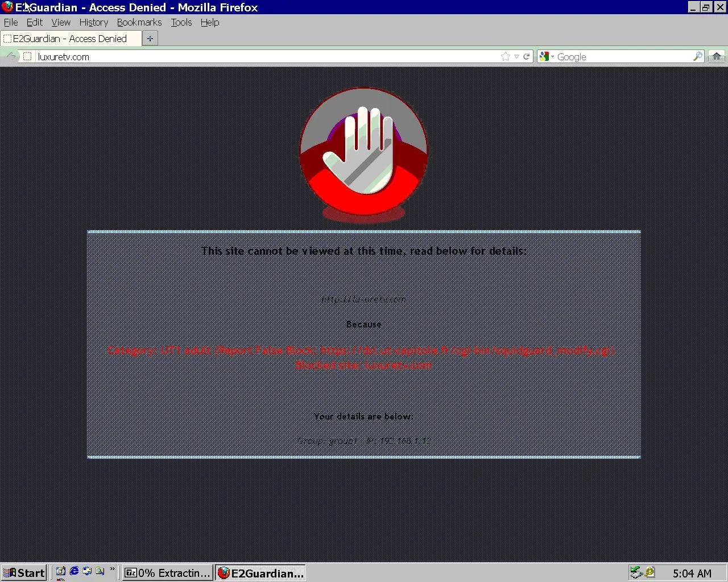This screenshot has width=728, height=582.
Task: Click the red stop-hand blocked image
Action: click(363, 155)
